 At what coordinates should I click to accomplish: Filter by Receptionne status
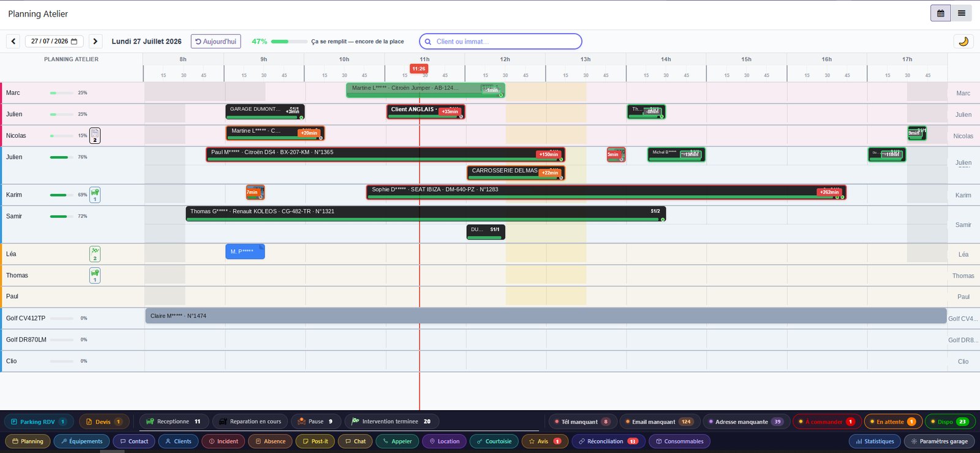click(174, 422)
